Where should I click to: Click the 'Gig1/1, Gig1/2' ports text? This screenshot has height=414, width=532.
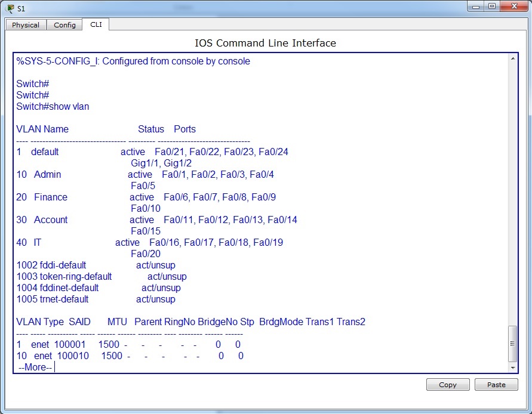[x=161, y=163]
